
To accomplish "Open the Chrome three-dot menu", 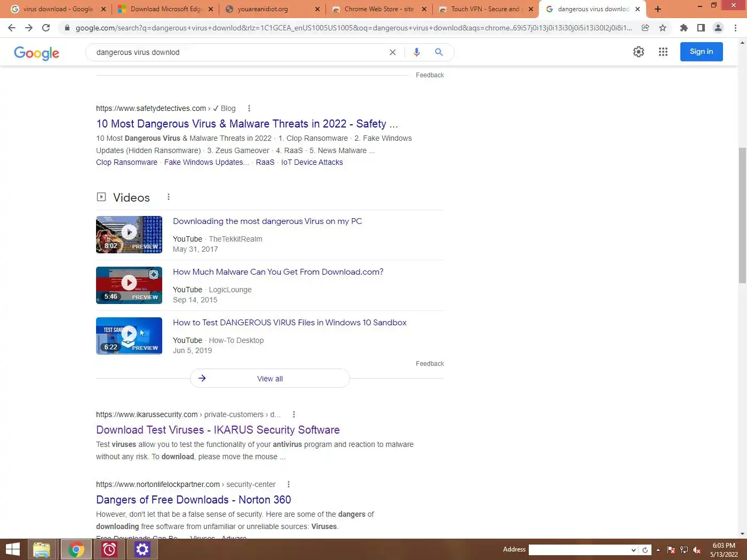I will click(736, 28).
